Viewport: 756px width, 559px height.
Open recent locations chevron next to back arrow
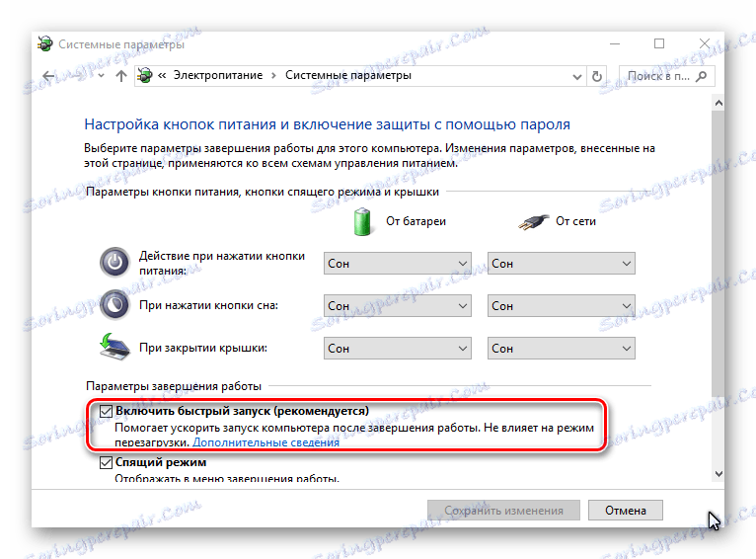(x=102, y=76)
